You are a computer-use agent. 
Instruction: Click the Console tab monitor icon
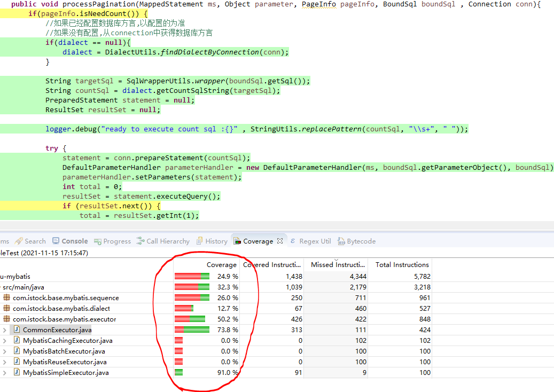[x=56, y=241]
